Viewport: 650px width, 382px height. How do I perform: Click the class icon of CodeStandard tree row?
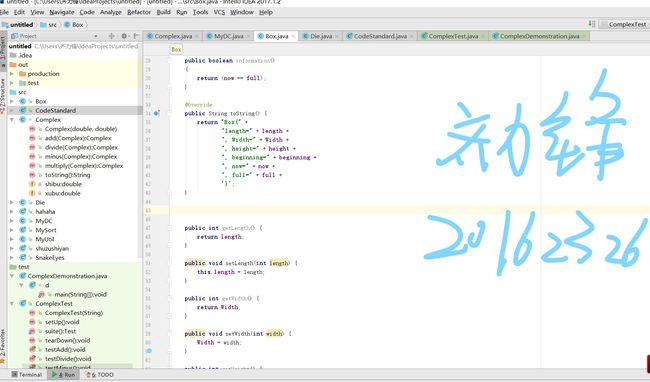tap(22, 111)
